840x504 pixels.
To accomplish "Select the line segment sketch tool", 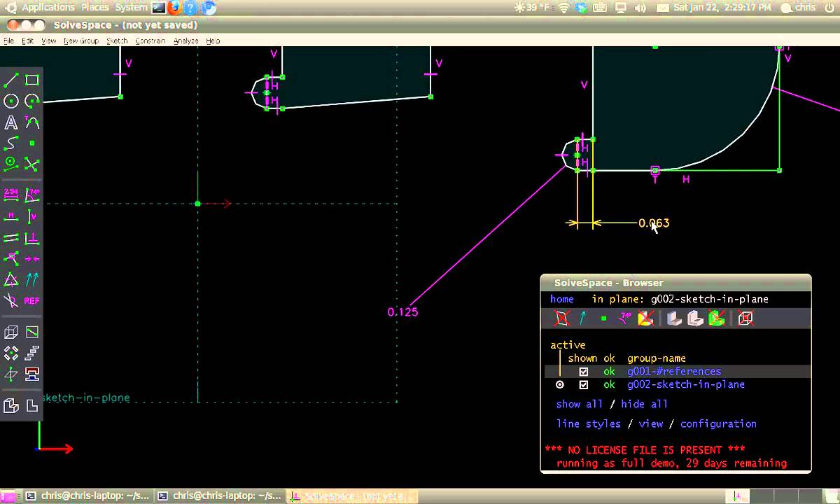I will (11, 80).
